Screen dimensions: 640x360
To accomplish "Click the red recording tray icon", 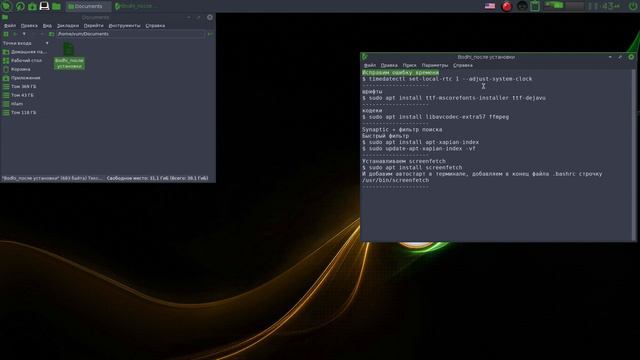I will [x=507, y=6].
